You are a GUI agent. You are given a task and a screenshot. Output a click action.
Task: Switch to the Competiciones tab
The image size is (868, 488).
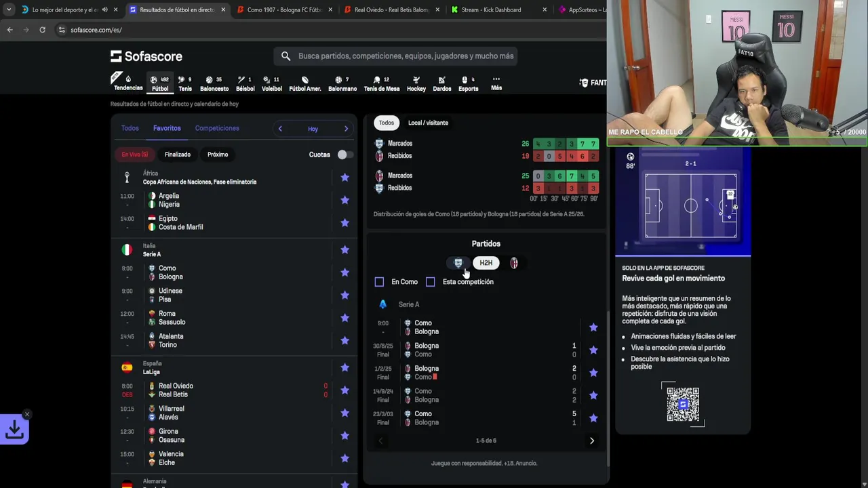(217, 128)
